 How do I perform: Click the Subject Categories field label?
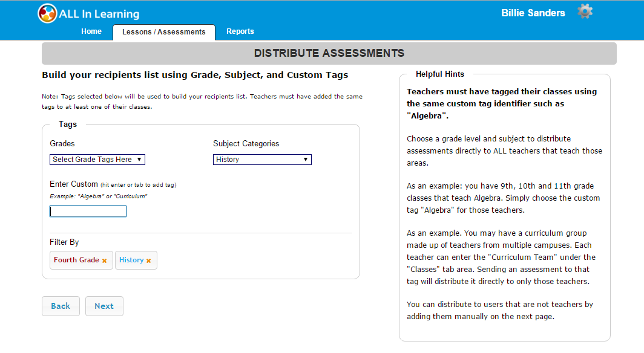tap(246, 144)
